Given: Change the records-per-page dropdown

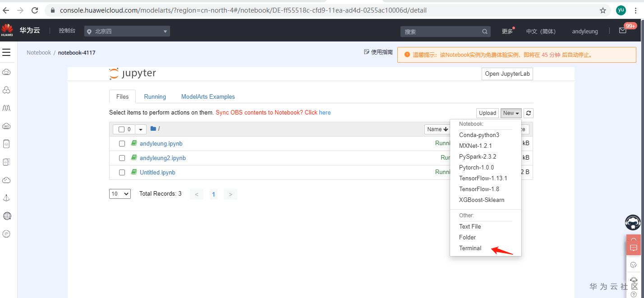Looking at the screenshot, I should coord(120,194).
